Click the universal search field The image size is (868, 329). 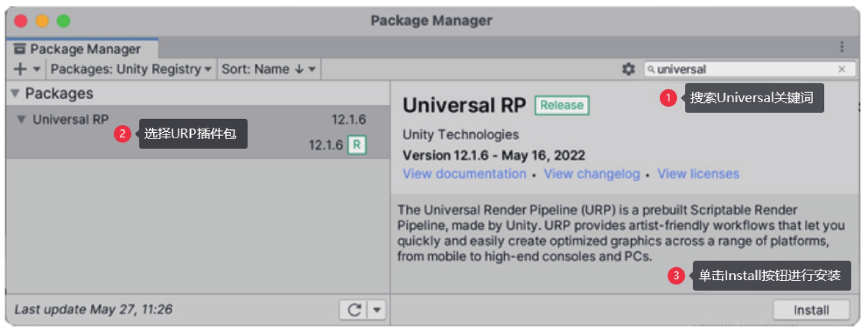(x=750, y=69)
